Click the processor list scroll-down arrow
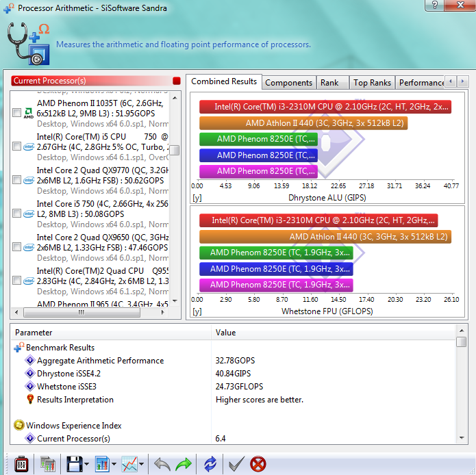The width and height of the screenshot is (476, 475). click(x=175, y=301)
